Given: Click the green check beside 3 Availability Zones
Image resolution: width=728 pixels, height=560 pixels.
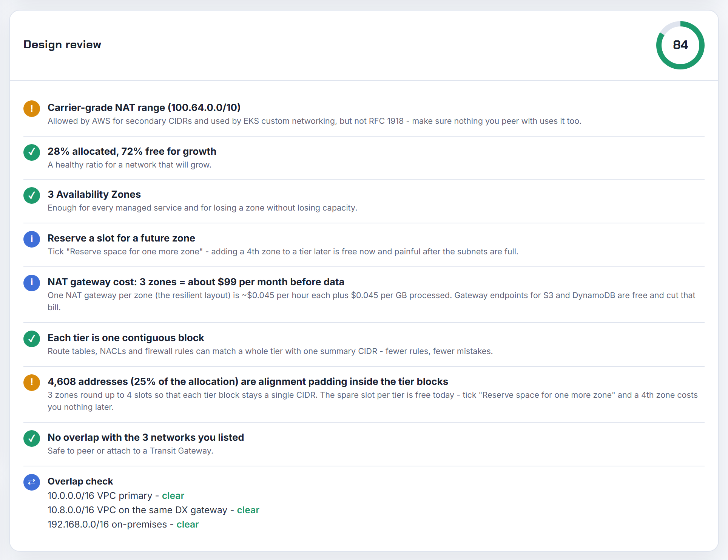Looking at the screenshot, I should click(x=32, y=195).
